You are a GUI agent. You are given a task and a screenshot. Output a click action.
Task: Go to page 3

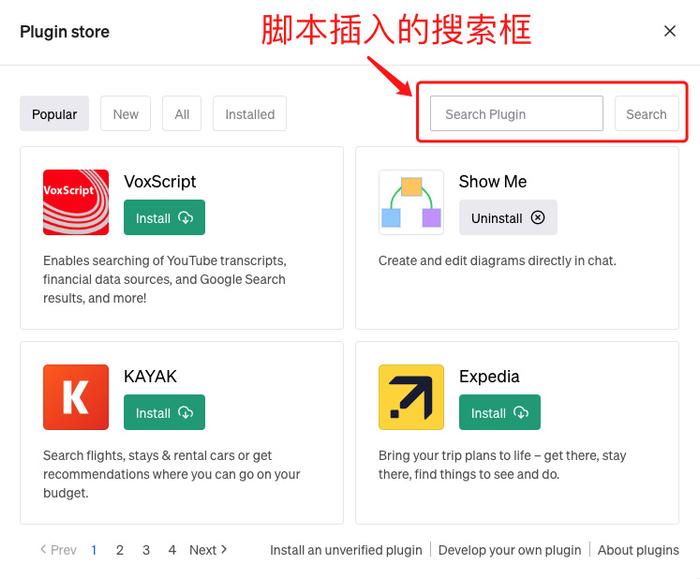(x=146, y=550)
